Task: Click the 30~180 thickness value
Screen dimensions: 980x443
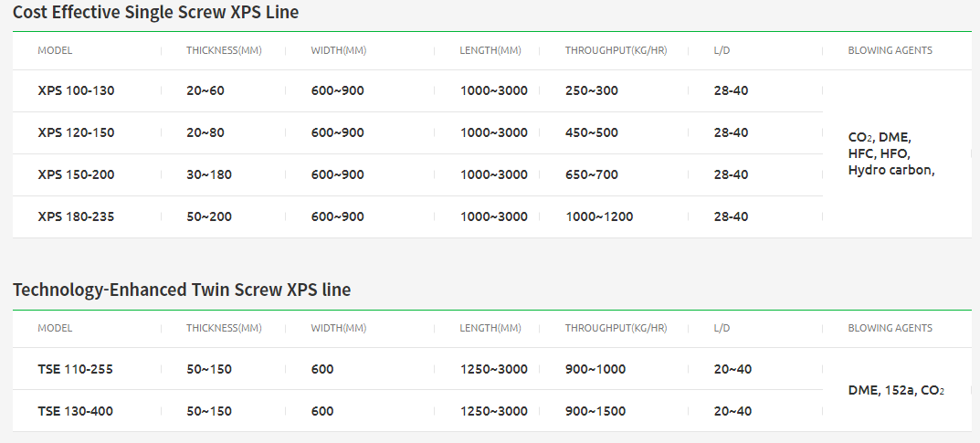Action: 209,175
